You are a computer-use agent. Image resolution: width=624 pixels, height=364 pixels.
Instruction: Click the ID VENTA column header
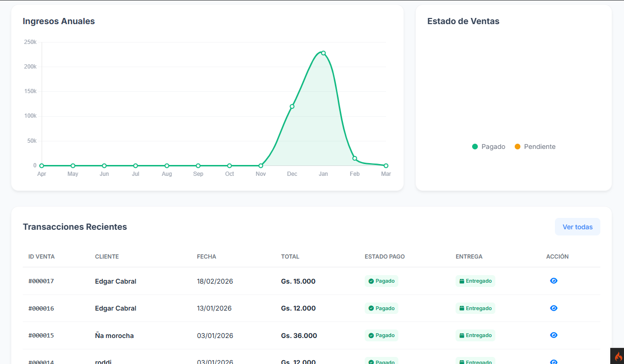42,257
